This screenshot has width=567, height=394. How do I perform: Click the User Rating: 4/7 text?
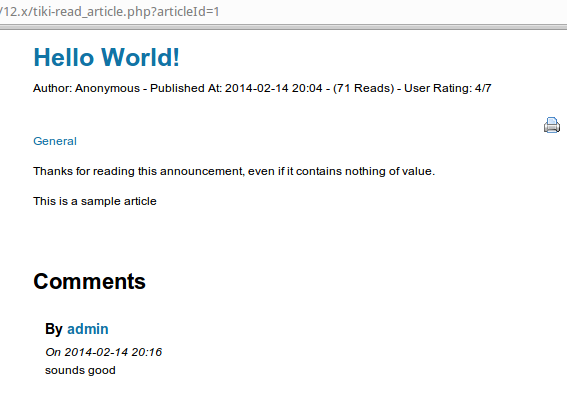click(448, 88)
